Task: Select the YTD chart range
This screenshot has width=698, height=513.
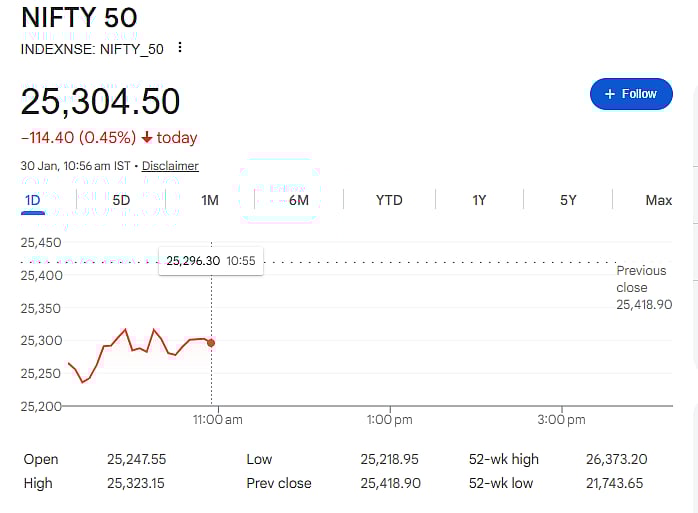Action: pos(389,200)
